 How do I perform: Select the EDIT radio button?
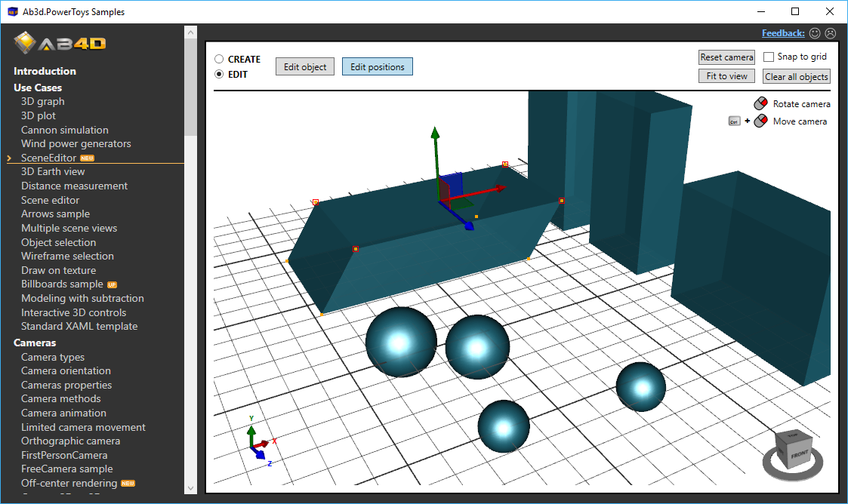point(219,75)
